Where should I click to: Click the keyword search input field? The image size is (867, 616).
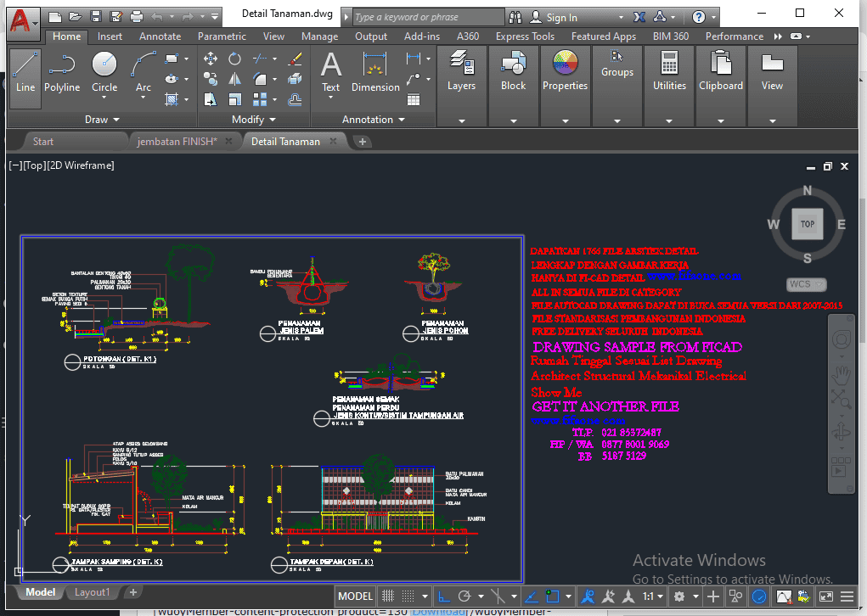[x=426, y=17]
